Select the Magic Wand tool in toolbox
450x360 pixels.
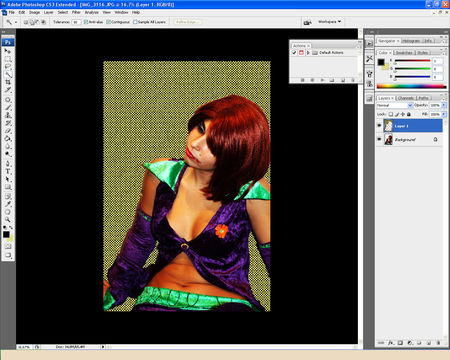pos(8,74)
